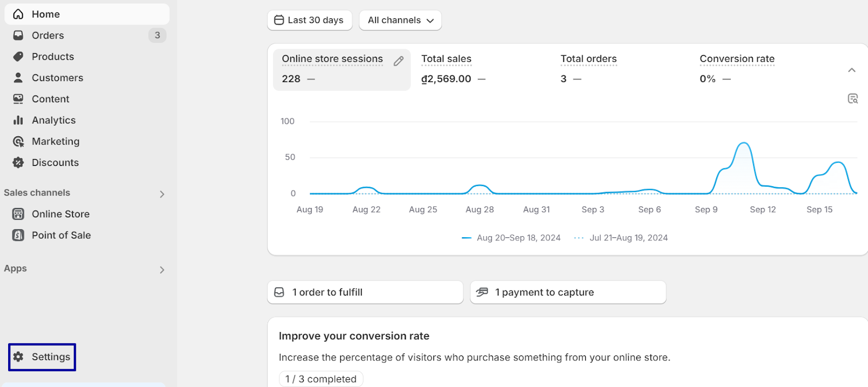The width and height of the screenshot is (868, 387).
Task: Click the đ2,569.00 sales value
Action: coord(446,79)
